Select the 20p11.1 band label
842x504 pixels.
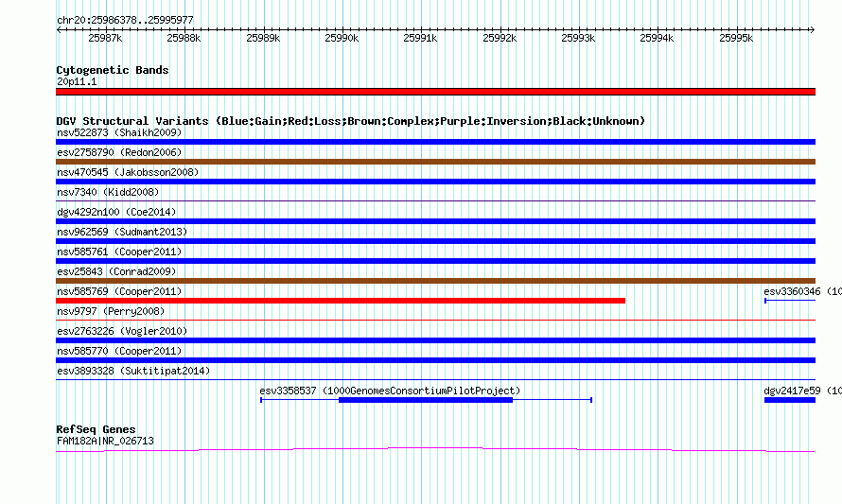tap(77, 81)
